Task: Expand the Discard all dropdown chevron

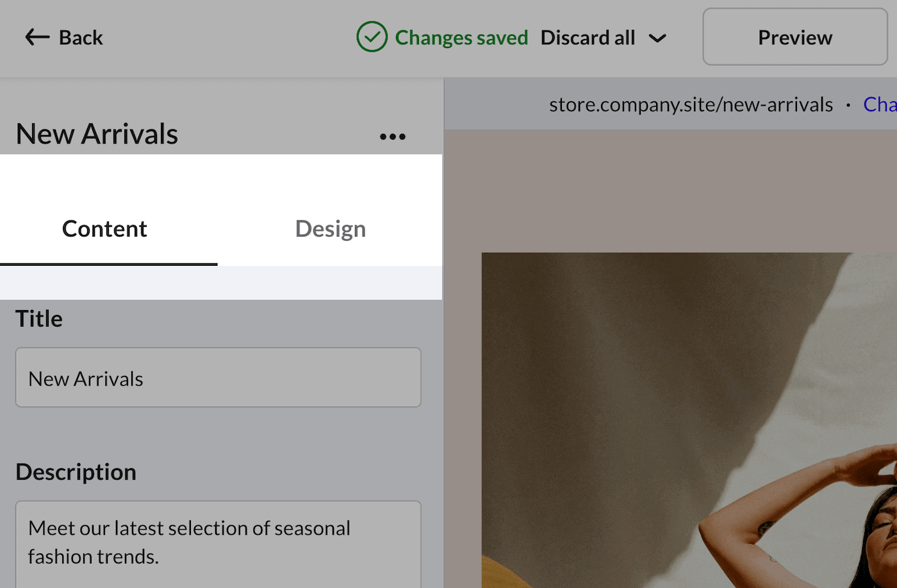Action: pyautogui.click(x=658, y=38)
